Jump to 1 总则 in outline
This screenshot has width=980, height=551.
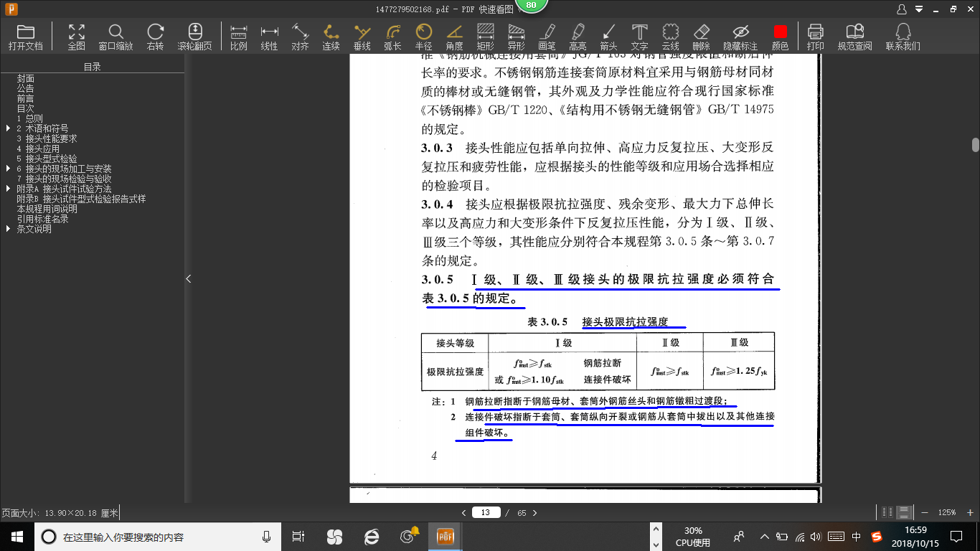click(30, 118)
